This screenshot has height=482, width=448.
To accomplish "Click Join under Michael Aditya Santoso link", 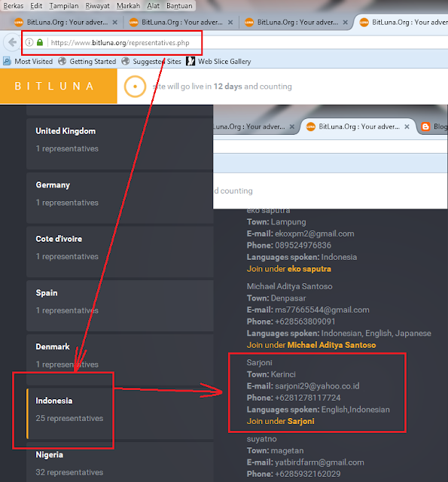I will pyautogui.click(x=311, y=345).
